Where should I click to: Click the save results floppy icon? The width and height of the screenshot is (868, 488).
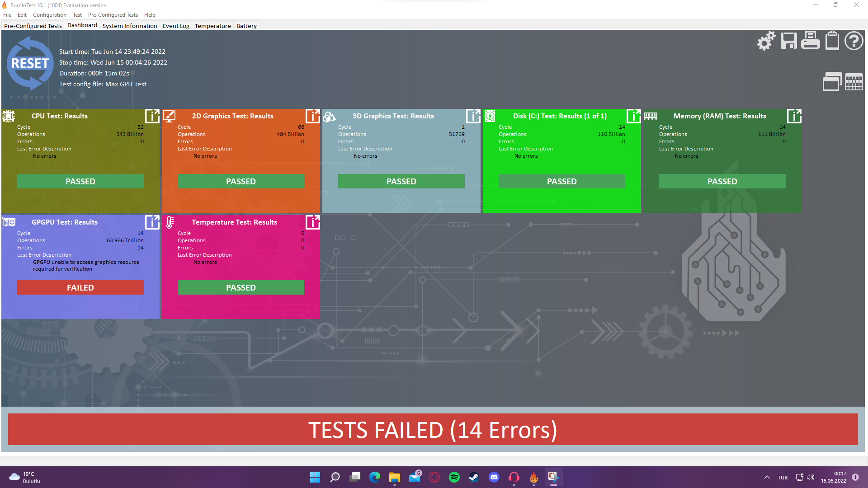tap(788, 41)
